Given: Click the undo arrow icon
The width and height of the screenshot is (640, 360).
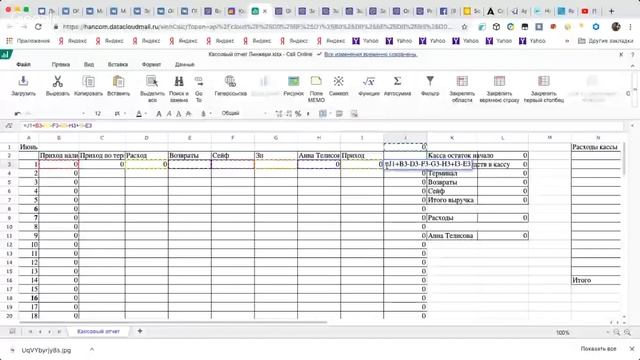Looking at the screenshot, I should point(18,113).
